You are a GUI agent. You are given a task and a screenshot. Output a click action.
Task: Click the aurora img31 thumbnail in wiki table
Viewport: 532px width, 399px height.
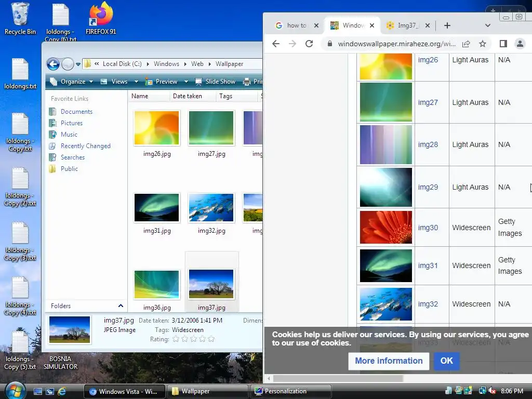386,265
